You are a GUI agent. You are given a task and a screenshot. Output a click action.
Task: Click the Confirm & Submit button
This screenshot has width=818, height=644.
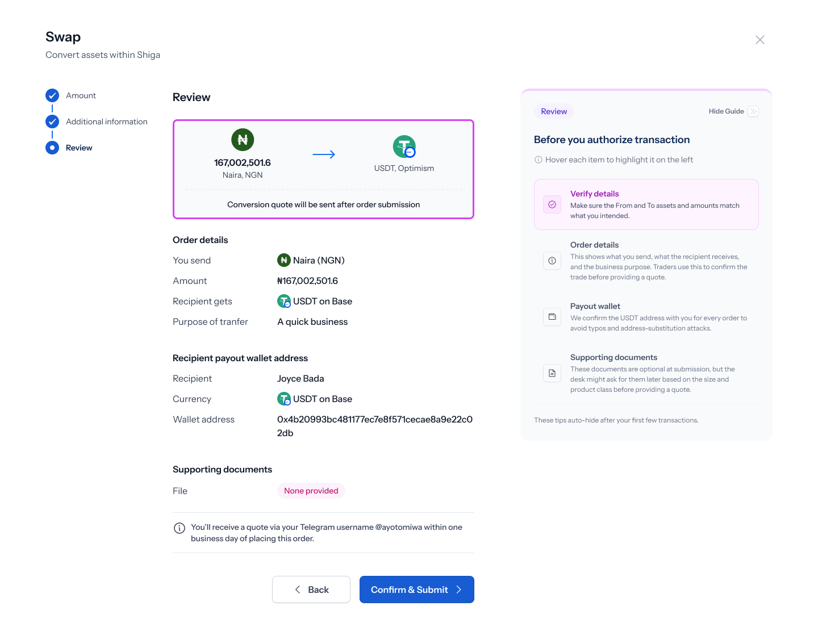point(417,589)
